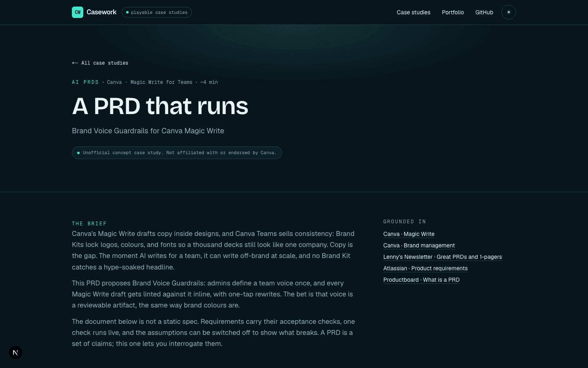Click the Brand Voice Guardrails subtitle
The image size is (588, 368).
(148, 131)
